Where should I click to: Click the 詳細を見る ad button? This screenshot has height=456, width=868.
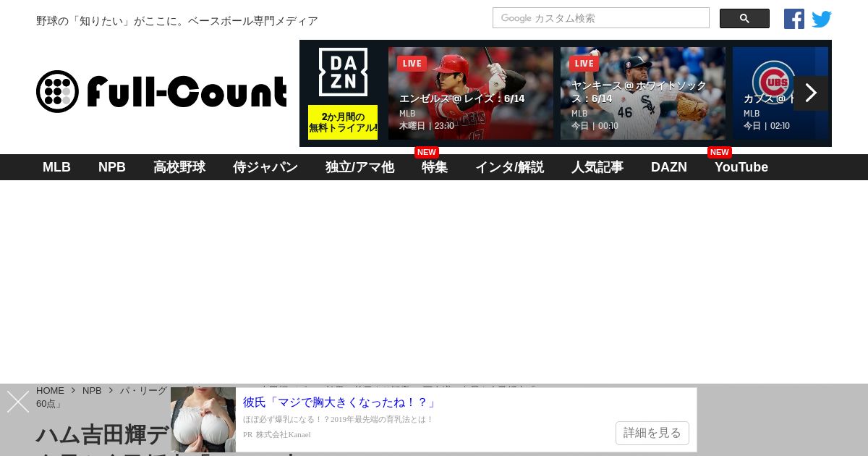tap(652, 433)
